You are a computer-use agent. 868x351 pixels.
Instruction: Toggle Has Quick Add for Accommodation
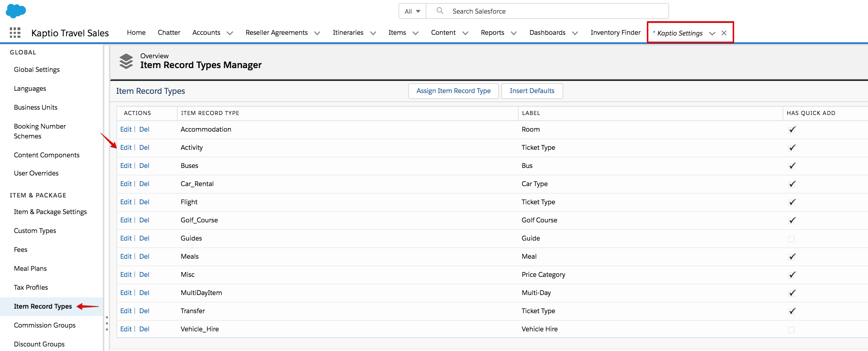pyautogui.click(x=792, y=130)
